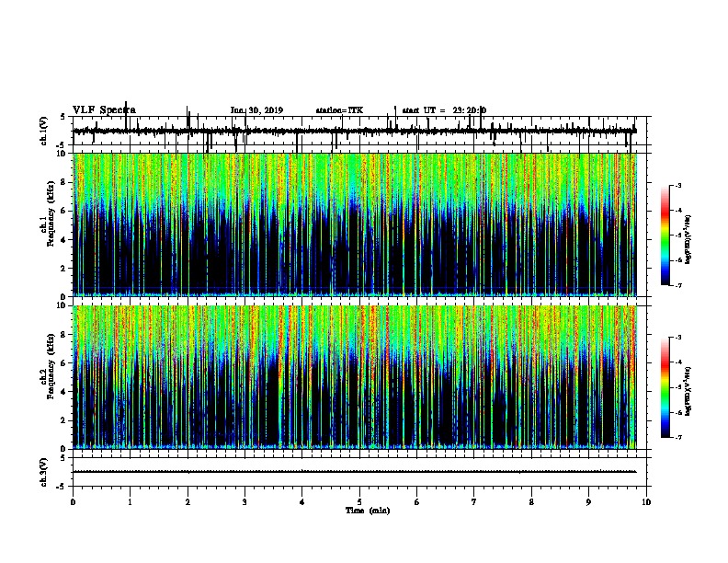Click the ch.1 voltage waveform trace
Image resolution: width=728 pixels, height=563 pixels.
pos(355,131)
